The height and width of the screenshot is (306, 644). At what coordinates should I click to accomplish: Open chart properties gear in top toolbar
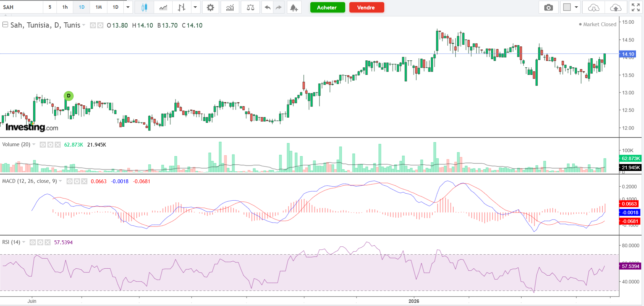[210, 7]
